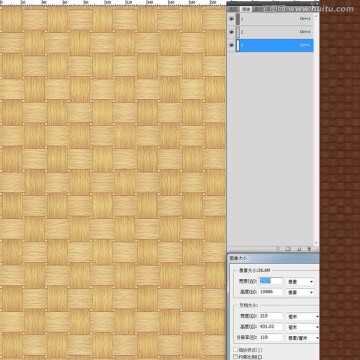Image resolution: width=360 pixels, height=360 pixels.
Task: Toggle Scale Styles checkbox
Action: tap(236, 350)
